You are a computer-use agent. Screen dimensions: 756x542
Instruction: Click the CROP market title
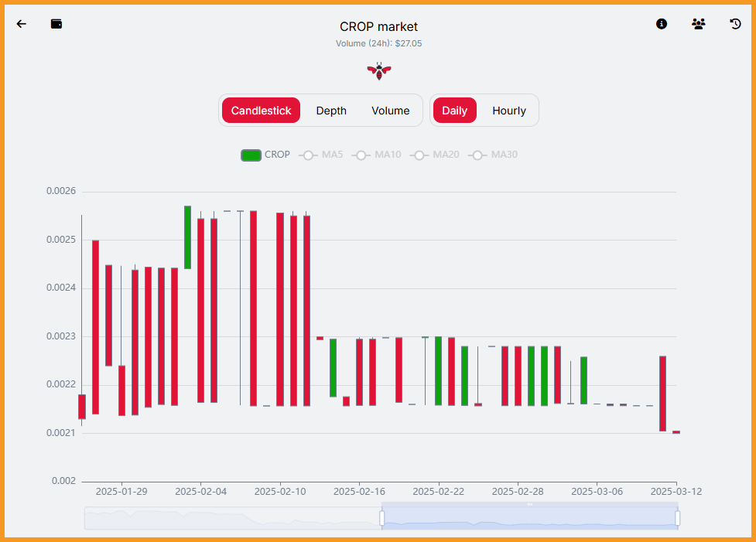pos(378,26)
